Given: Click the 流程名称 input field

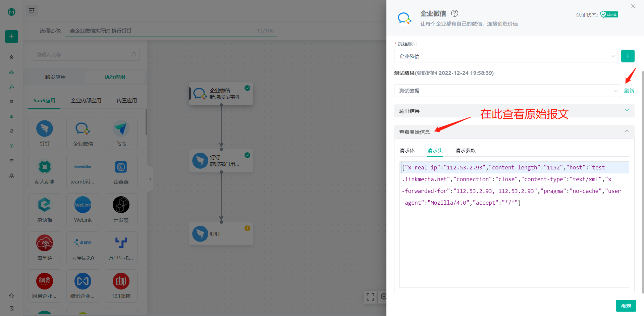Looking at the screenshot, I should (171, 31).
